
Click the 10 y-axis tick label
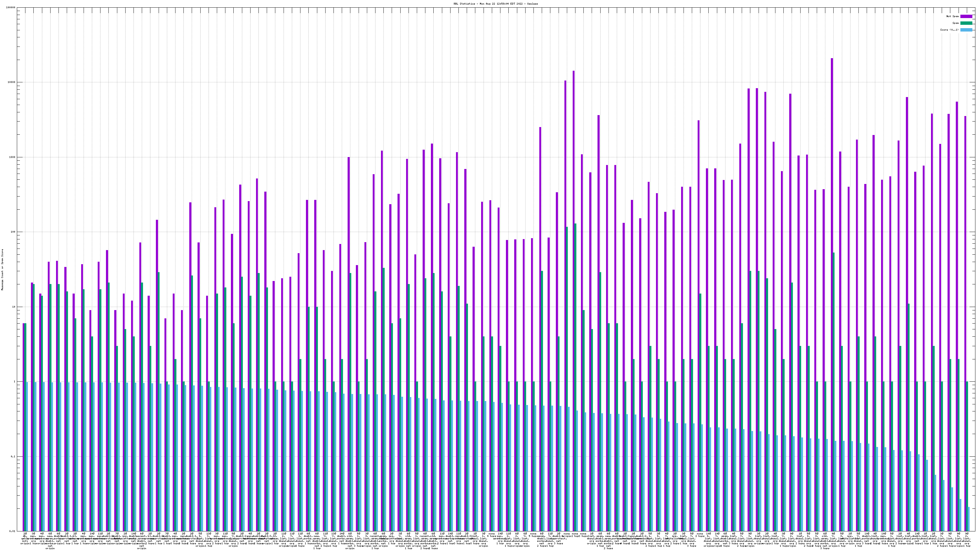(14, 307)
